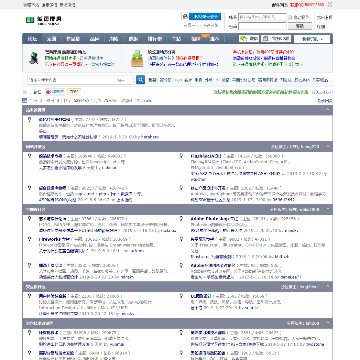The image size is (360, 360).
Task: Click the blue magnifier search button
Action: [x=140, y=80]
